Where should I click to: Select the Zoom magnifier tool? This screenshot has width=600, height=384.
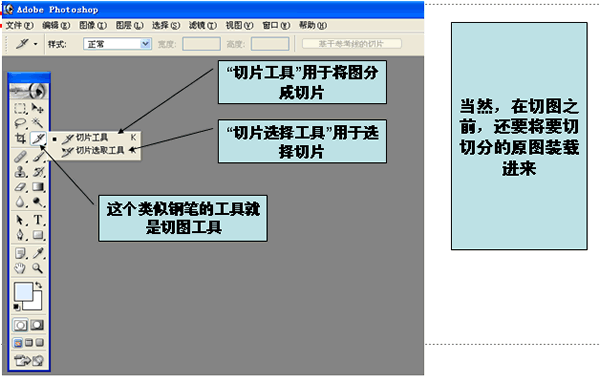tap(38, 268)
